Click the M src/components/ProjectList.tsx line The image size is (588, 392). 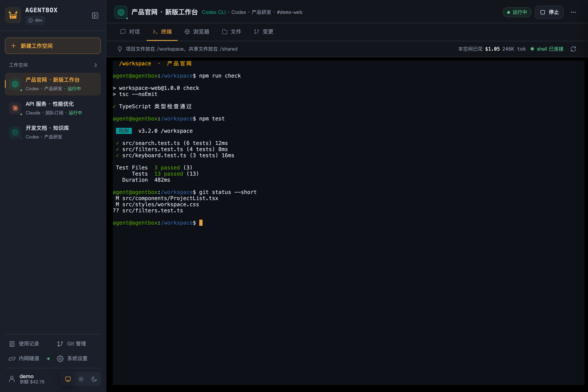coord(167,198)
